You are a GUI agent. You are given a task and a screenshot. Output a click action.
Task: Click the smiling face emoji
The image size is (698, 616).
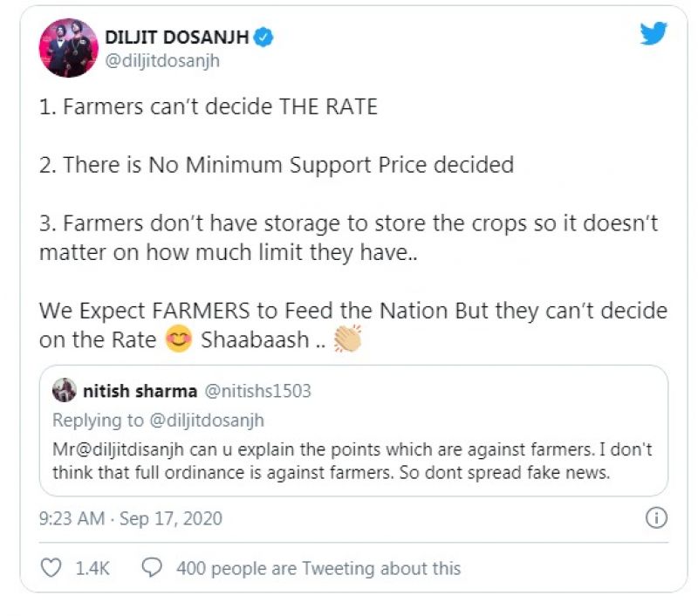click(x=180, y=340)
